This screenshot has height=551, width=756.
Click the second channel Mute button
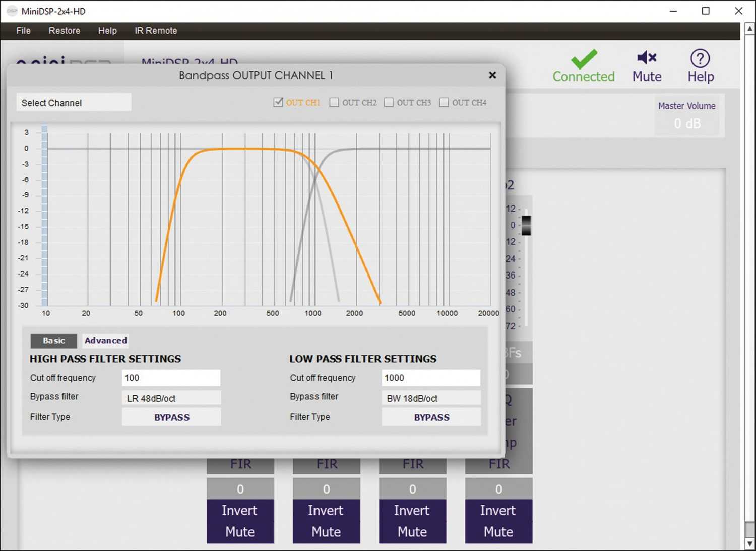(326, 532)
